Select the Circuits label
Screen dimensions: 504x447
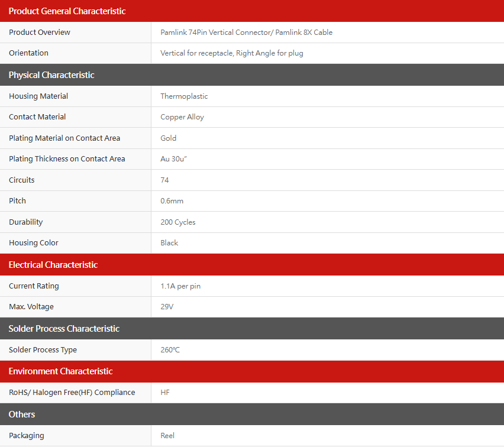(21, 180)
